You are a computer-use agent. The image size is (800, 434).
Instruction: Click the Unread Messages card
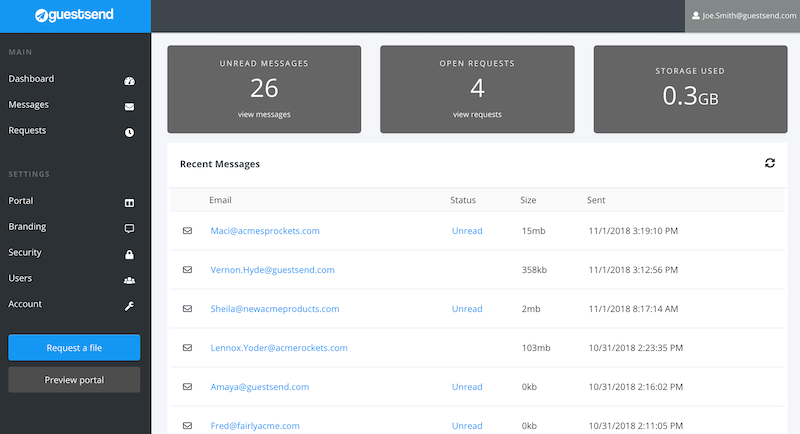coord(264,89)
